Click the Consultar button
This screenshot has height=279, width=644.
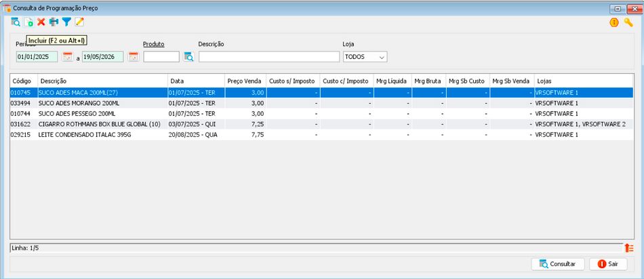pos(558,264)
